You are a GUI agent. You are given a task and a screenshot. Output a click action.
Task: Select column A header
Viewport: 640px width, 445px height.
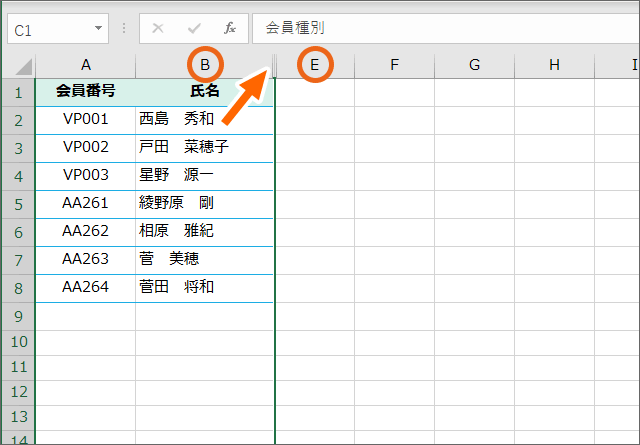point(86,66)
